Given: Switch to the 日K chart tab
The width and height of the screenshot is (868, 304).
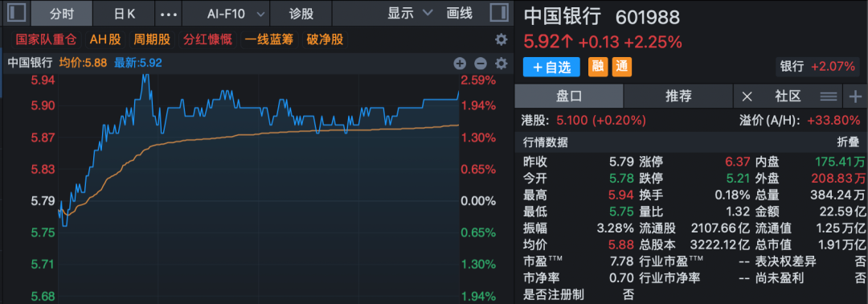Looking at the screenshot, I should pos(124,14).
